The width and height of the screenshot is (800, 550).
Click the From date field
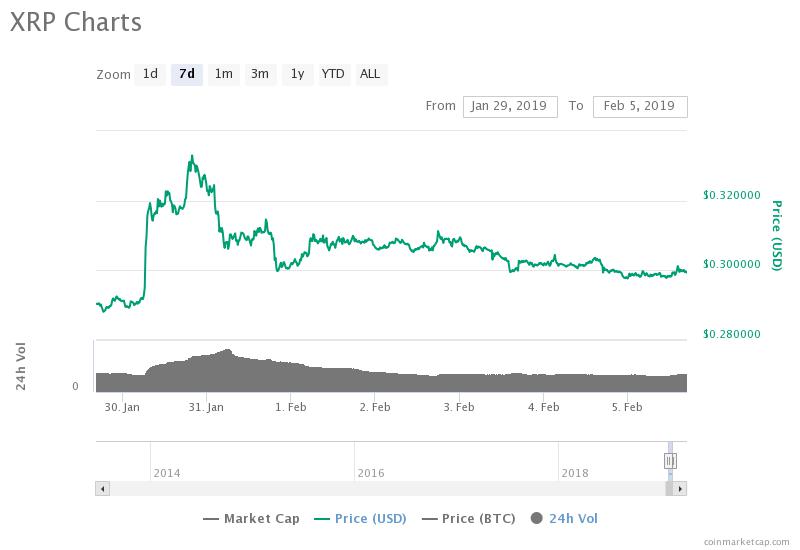(x=510, y=107)
